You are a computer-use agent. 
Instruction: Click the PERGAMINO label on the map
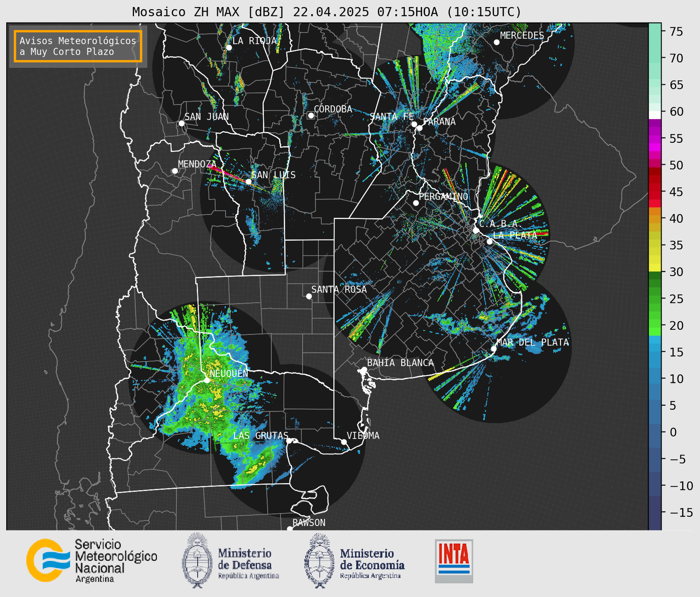[444, 196]
